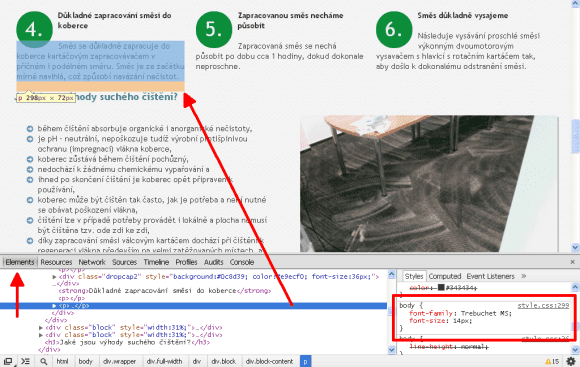Open style.css:299 source link

click(543, 306)
